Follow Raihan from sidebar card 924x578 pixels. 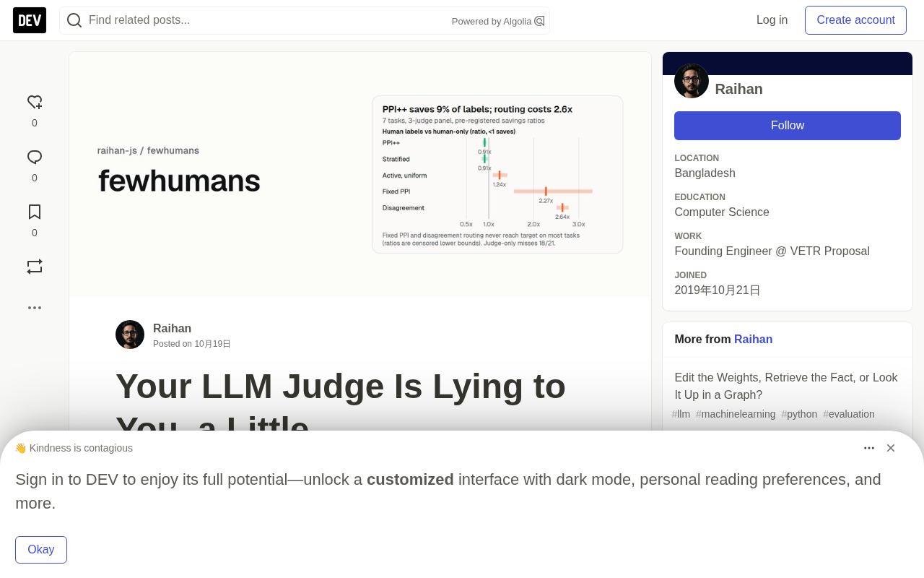(788, 126)
